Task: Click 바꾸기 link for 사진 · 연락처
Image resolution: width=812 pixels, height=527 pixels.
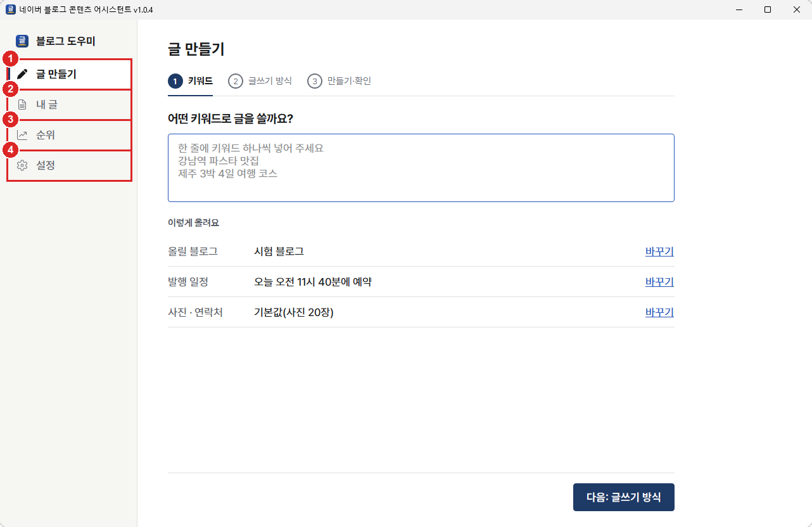Action: (659, 312)
